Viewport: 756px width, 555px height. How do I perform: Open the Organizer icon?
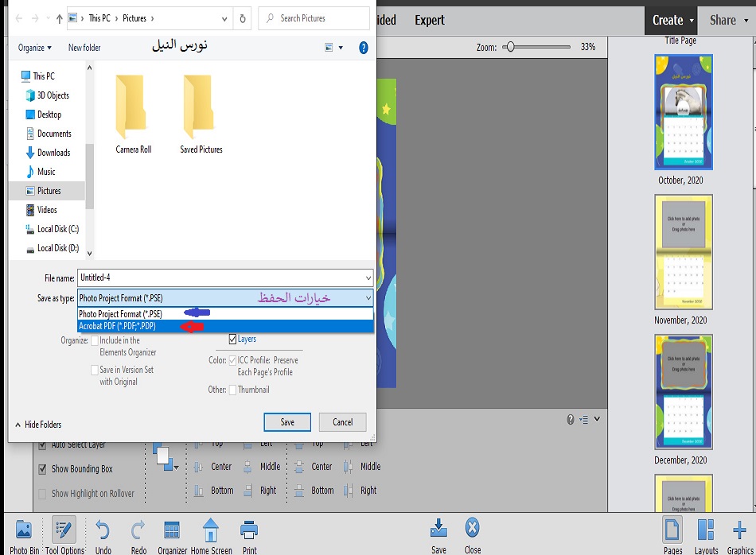(171, 531)
